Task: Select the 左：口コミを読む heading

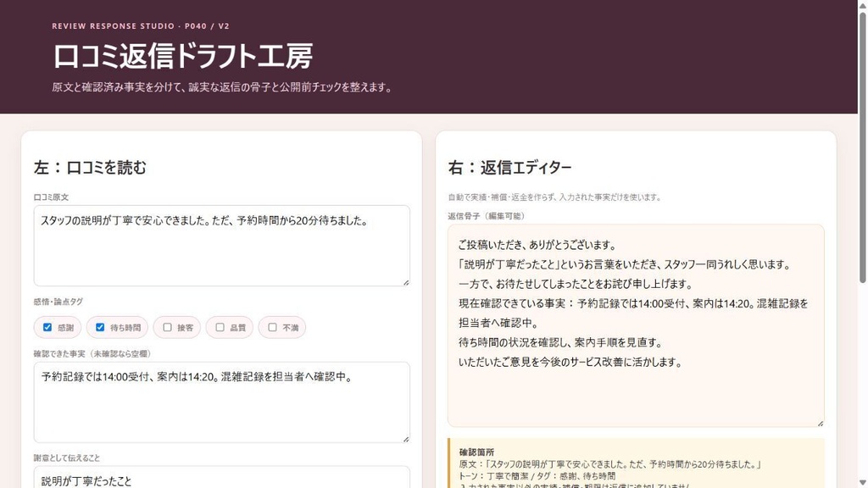Action: (x=90, y=168)
